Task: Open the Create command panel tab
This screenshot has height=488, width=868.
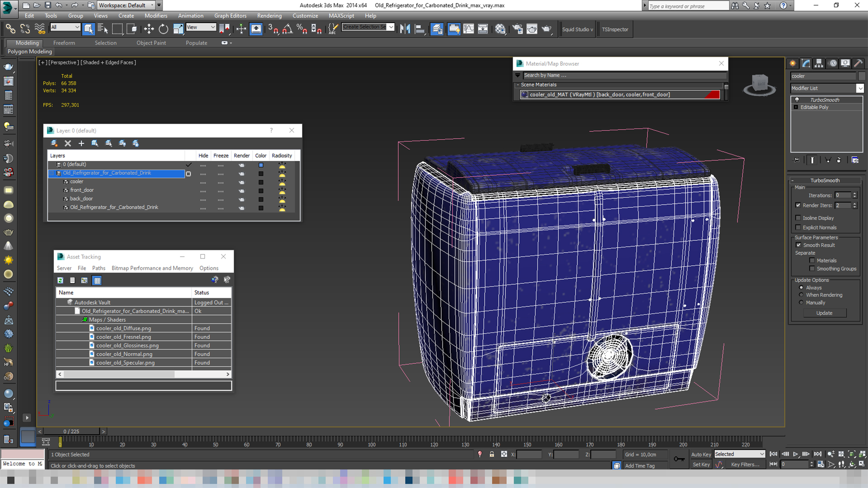Action: [x=793, y=63]
